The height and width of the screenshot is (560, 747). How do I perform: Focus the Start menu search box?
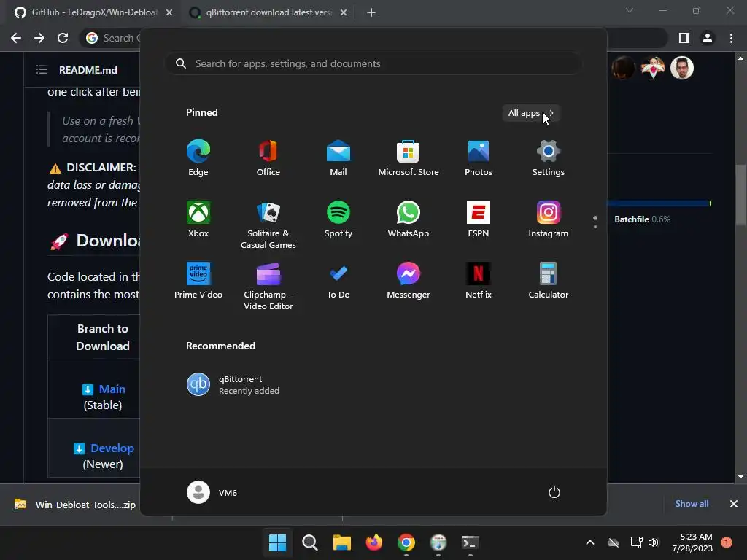click(x=373, y=64)
